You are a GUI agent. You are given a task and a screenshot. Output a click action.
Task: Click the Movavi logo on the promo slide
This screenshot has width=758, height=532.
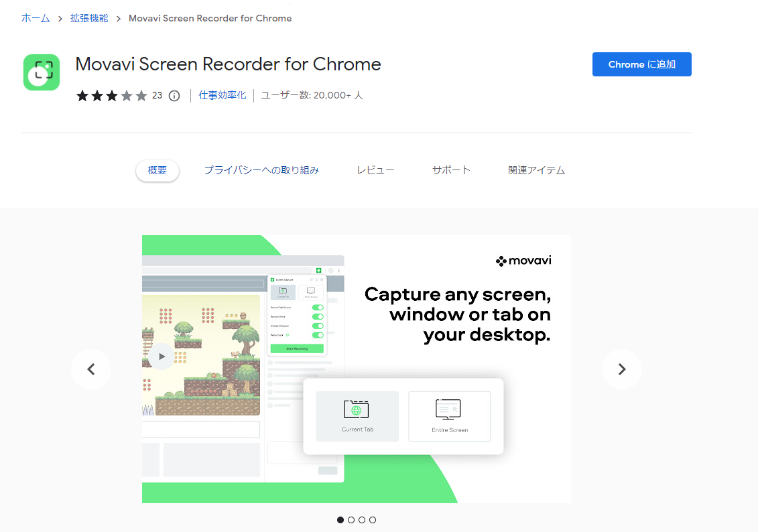click(x=523, y=261)
